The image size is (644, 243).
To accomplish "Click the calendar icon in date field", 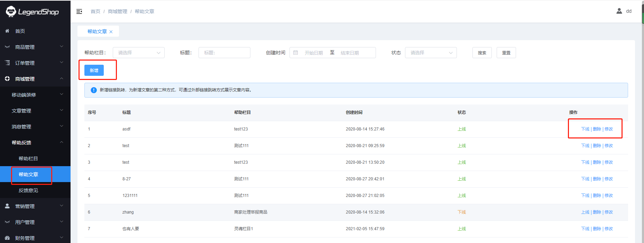I will pos(296,53).
